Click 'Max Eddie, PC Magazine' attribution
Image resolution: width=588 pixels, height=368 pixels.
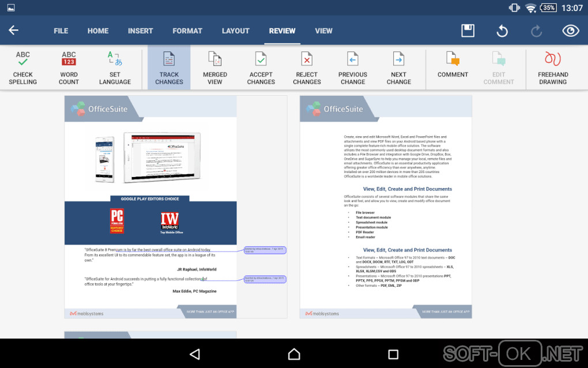point(194,291)
